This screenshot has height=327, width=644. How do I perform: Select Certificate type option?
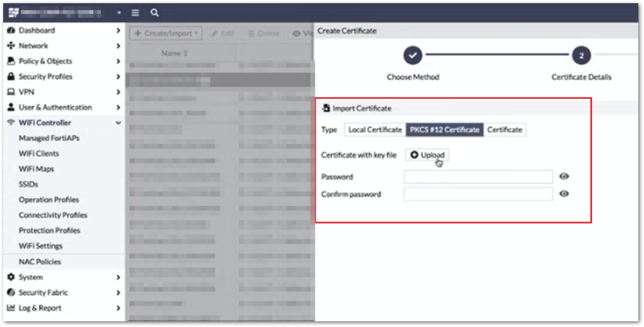click(x=505, y=130)
